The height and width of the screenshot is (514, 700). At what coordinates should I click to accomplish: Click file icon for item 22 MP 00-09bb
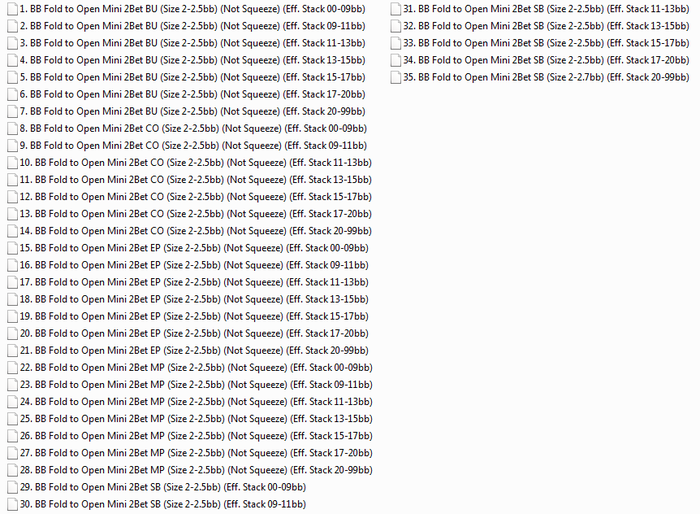[12, 368]
